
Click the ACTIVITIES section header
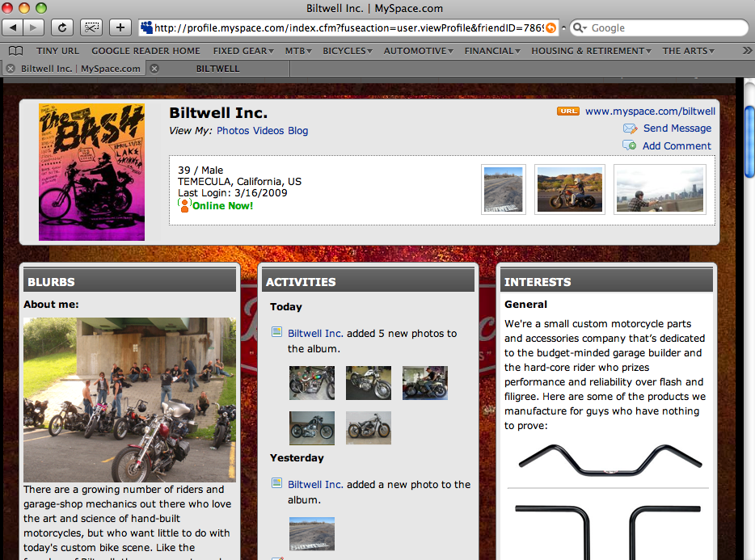[368, 282]
